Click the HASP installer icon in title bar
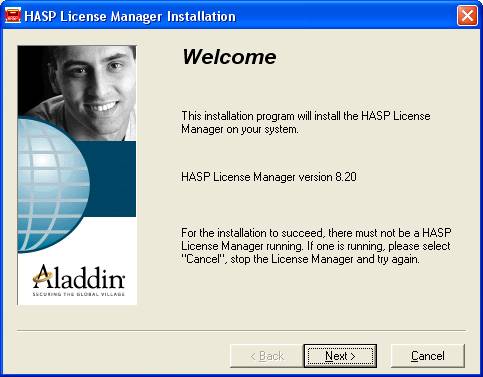Image resolution: width=483 pixels, height=377 pixels. (13, 16)
